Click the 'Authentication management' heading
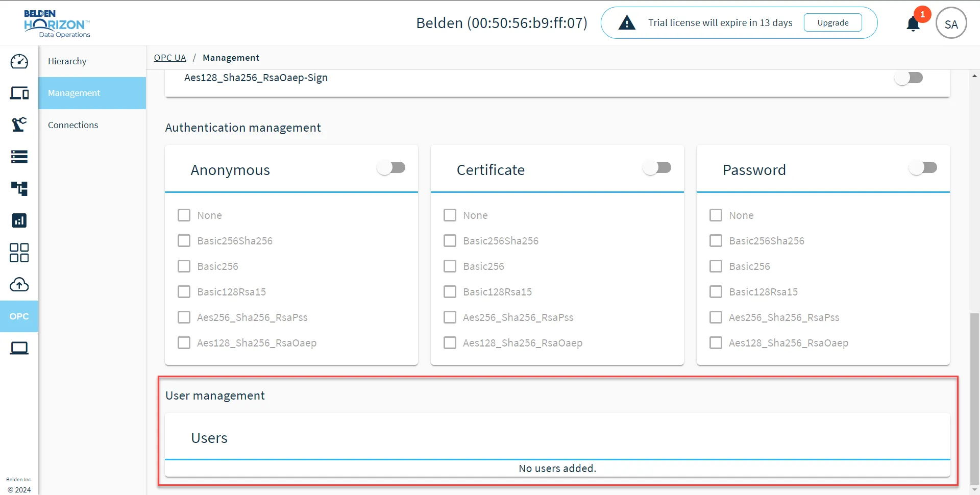Viewport: 980px width, 495px height. (243, 128)
